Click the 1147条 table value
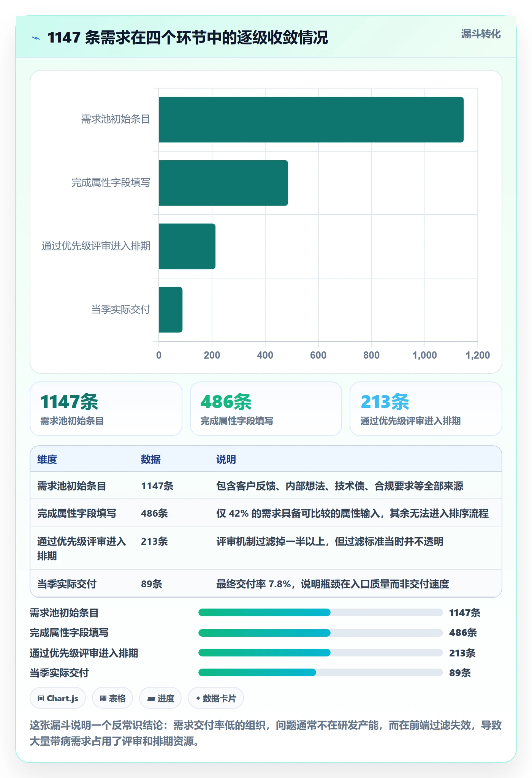The image size is (532, 778). [x=157, y=486]
